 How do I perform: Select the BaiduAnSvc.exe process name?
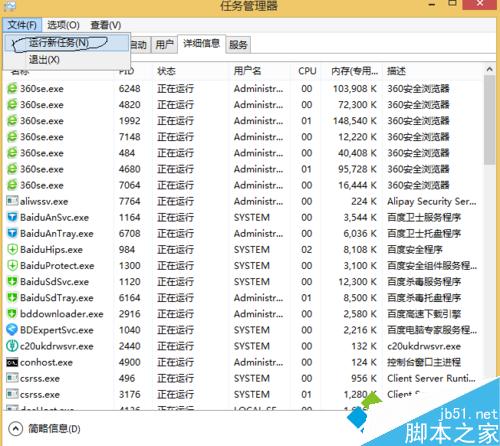pyautogui.click(x=54, y=217)
